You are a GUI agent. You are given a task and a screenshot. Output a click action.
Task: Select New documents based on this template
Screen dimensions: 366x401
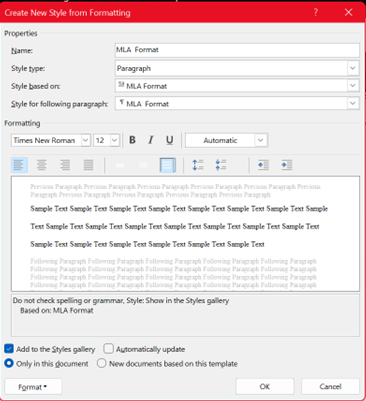pos(102,363)
